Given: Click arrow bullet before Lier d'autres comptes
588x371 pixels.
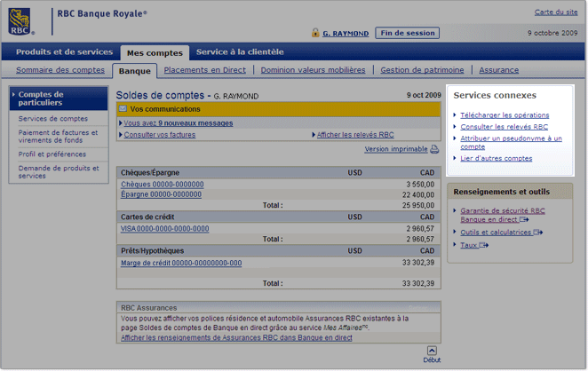Looking at the screenshot, I should (455, 158).
